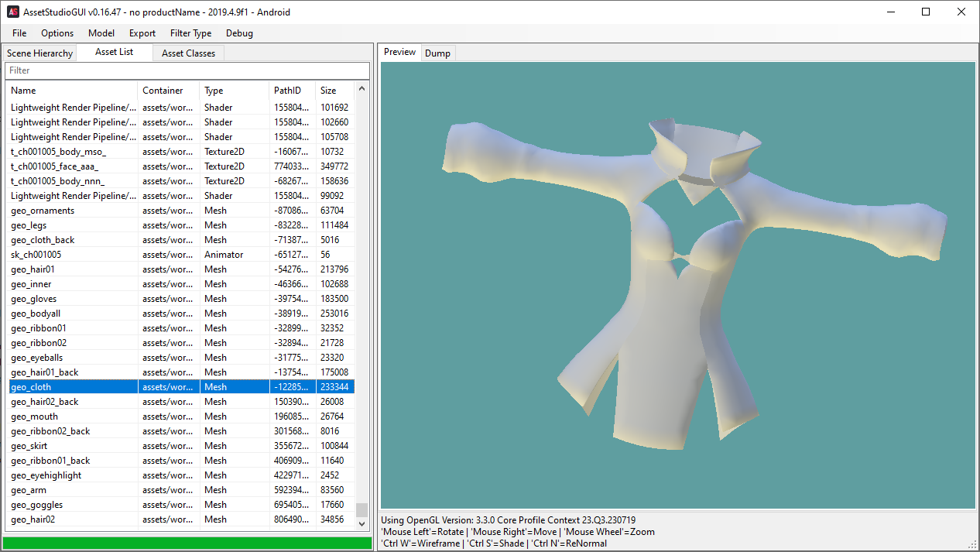Select the geo_skirt mesh row

click(x=181, y=446)
